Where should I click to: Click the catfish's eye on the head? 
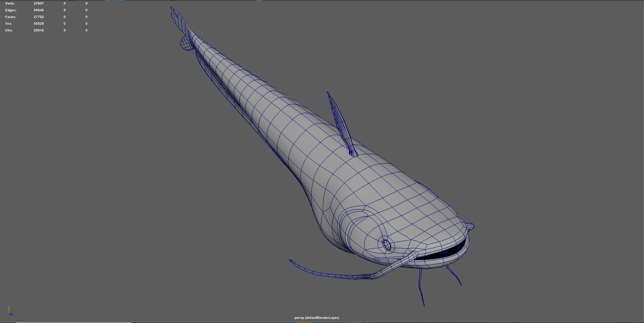pos(387,245)
